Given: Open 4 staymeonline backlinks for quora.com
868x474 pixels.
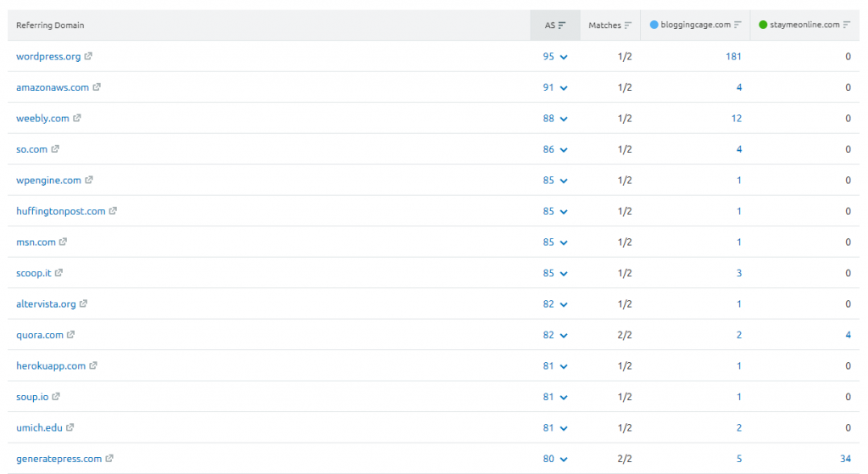Looking at the screenshot, I should pos(848,335).
